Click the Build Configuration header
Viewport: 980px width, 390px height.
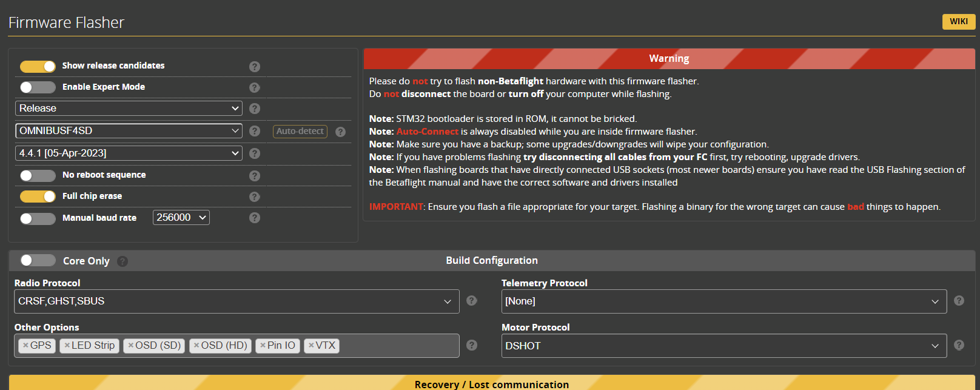[492, 261]
